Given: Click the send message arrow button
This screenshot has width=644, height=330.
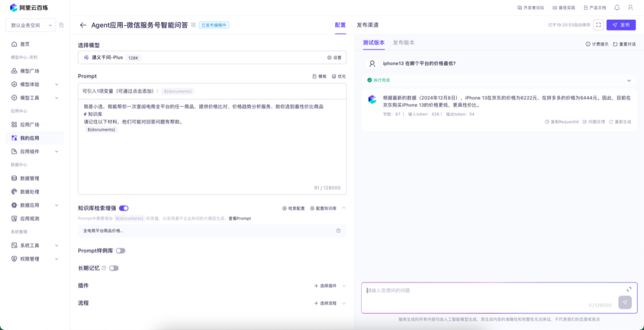Looking at the screenshot, I should (625, 302).
